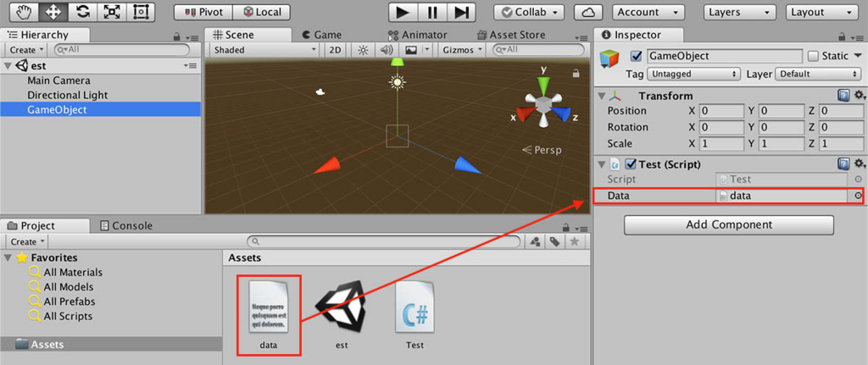Click the Add Component button
The height and width of the screenshot is (365, 868).
tap(728, 225)
